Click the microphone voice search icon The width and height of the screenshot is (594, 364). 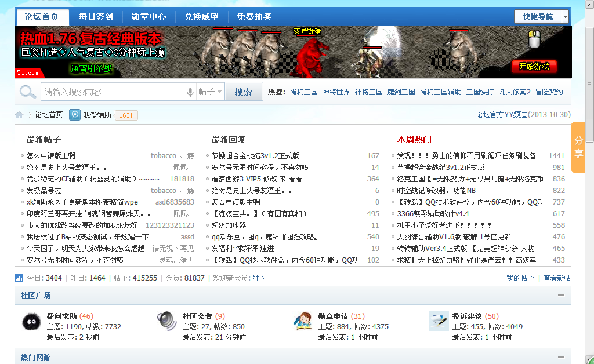pyautogui.click(x=190, y=92)
